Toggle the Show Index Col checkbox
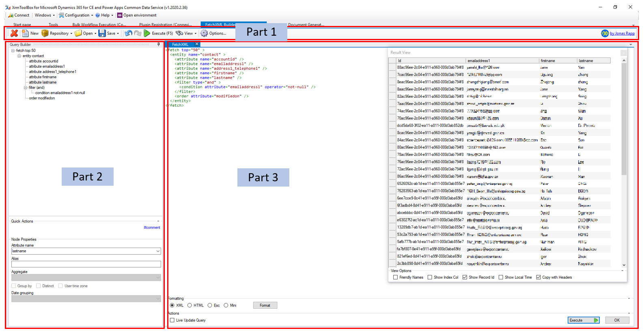The width and height of the screenshot is (644, 335). [x=430, y=277]
